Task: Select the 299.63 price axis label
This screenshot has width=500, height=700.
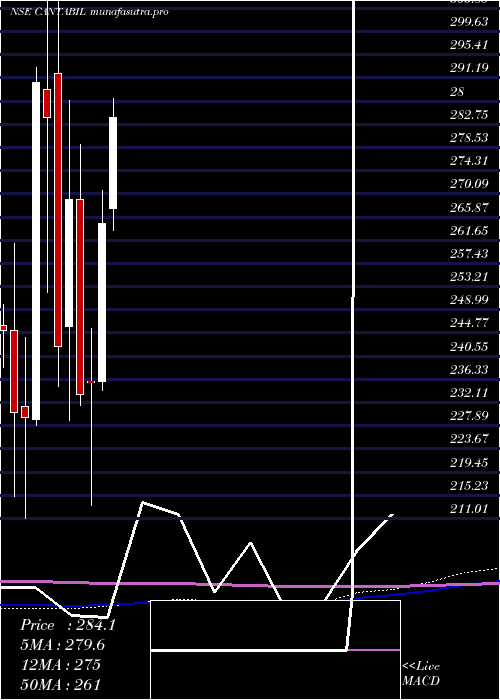Action: click(469, 22)
